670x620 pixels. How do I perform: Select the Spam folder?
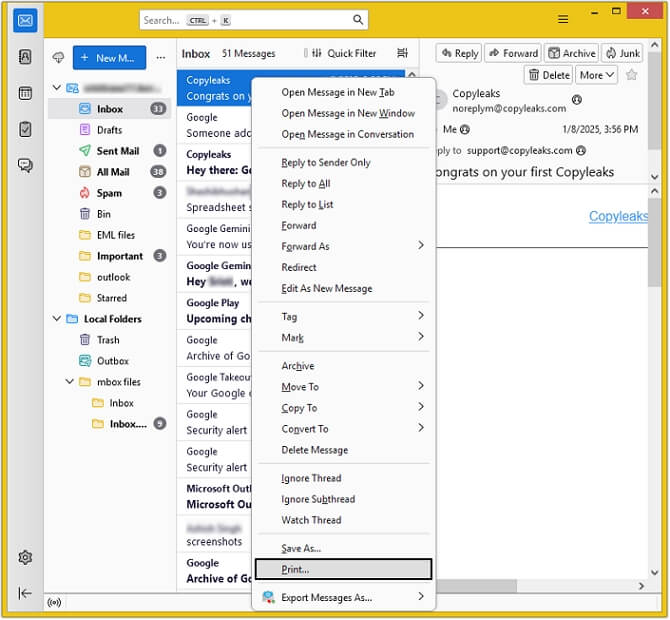109,193
